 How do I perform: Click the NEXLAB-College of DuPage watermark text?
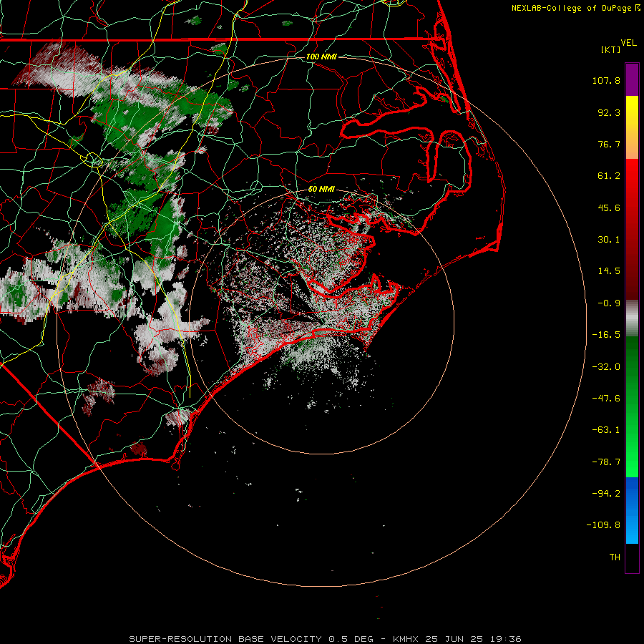point(571,8)
